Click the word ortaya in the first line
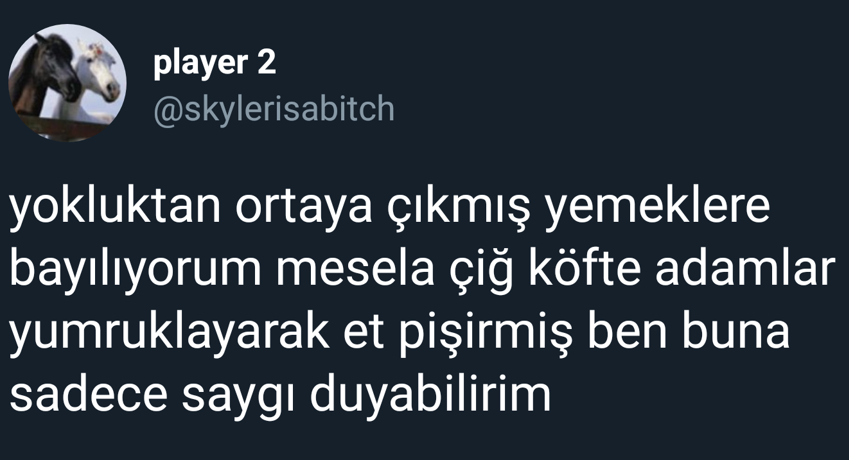This screenshot has height=460, width=849. coord(304,208)
